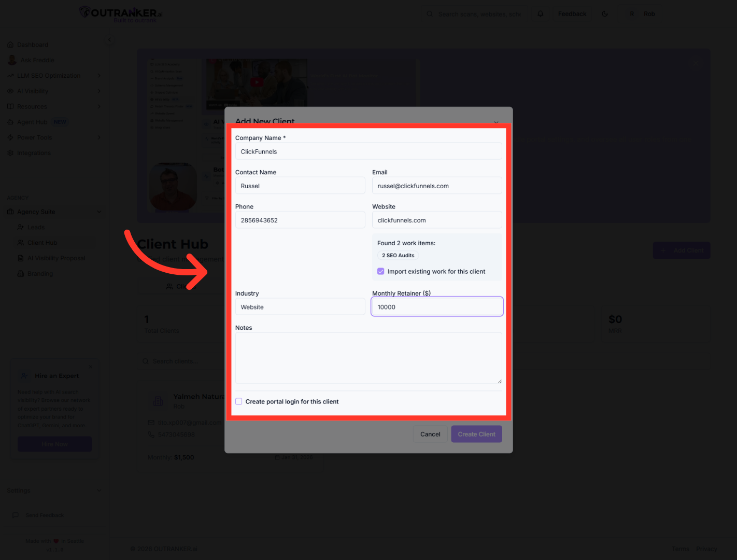The width and height of the screenshot is (737, 560).
Task: Expand the AI Visibility sidebar section
Action: [x=99, y=91]
